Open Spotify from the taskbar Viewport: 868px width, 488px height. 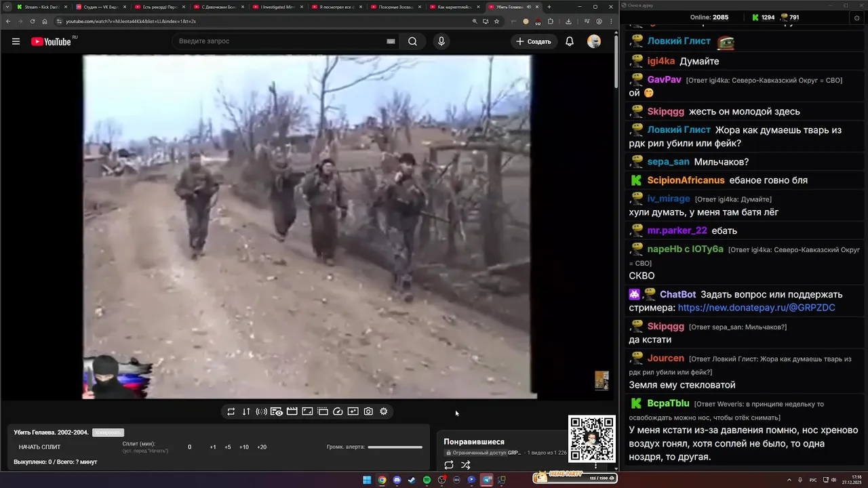427,480
